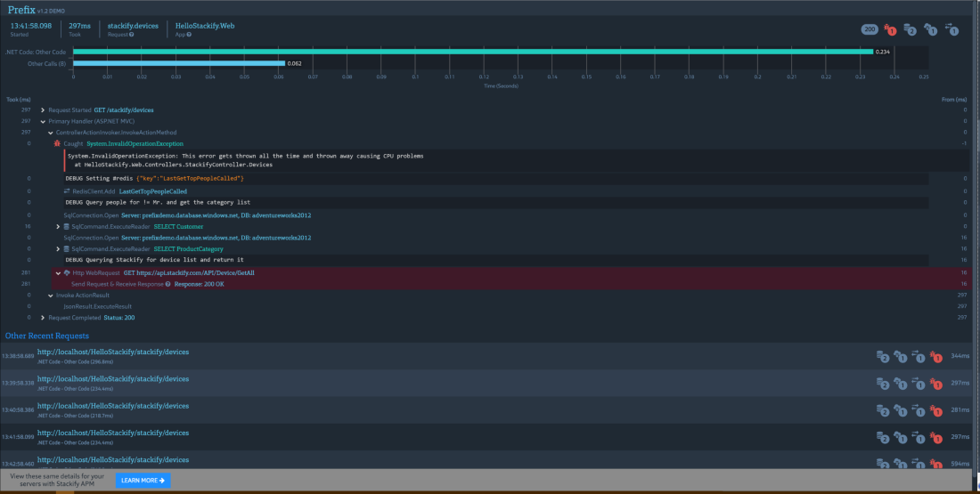Click arrows icon on 13:40:58.386 request row

coord(919,409)
